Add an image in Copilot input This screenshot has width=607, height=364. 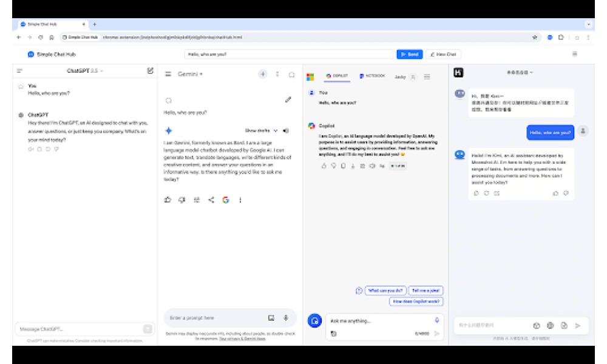tap(334, 334)
